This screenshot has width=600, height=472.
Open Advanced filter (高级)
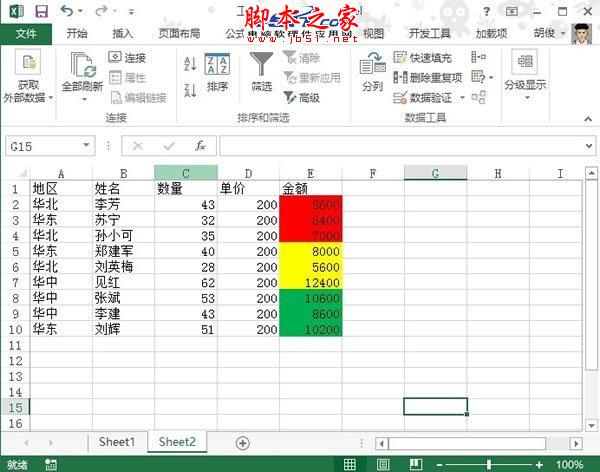coord(302,98)
